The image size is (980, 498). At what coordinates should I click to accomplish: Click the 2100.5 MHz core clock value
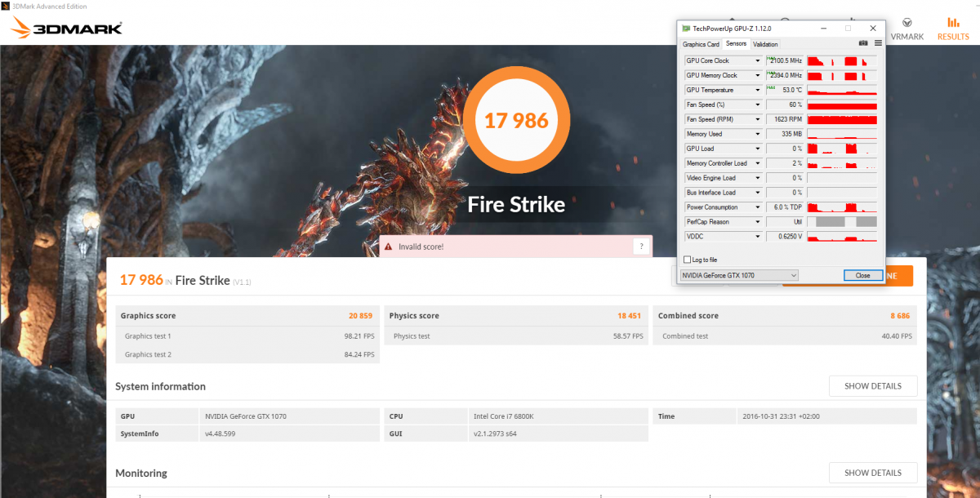tap(785, 60)
